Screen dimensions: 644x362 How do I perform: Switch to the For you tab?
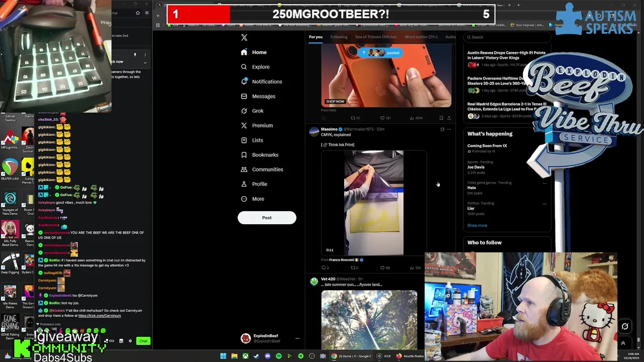(x=315, y=37)
